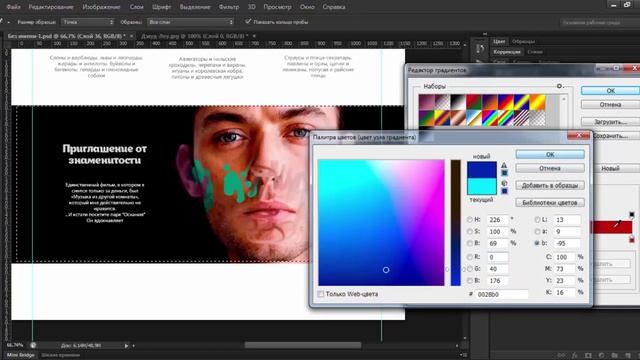Image resolution: width=640 pixels, height=360 pixels.
Task: Pick a color in the large color field
Action: click(381, 223)
